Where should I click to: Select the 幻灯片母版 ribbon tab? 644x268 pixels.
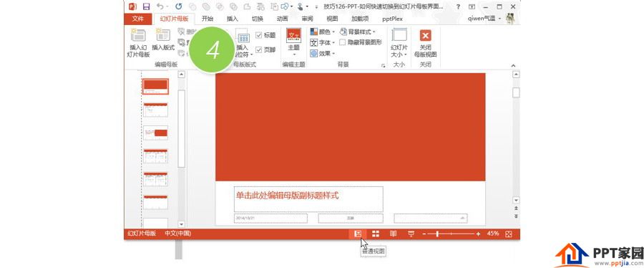[174, 19]
